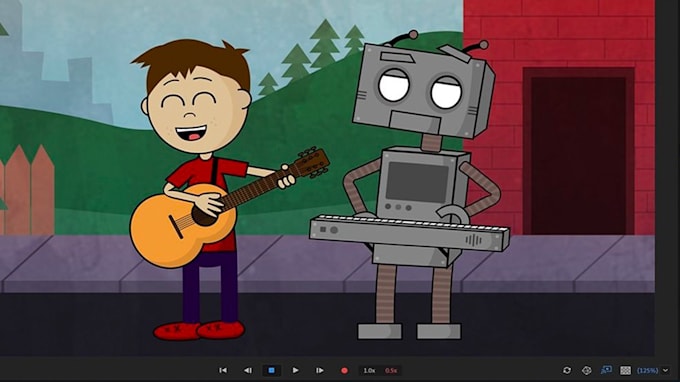Step forward one frame
This screenshot has width=680, height=382.
pyautogui.click(x=320, y=370)
